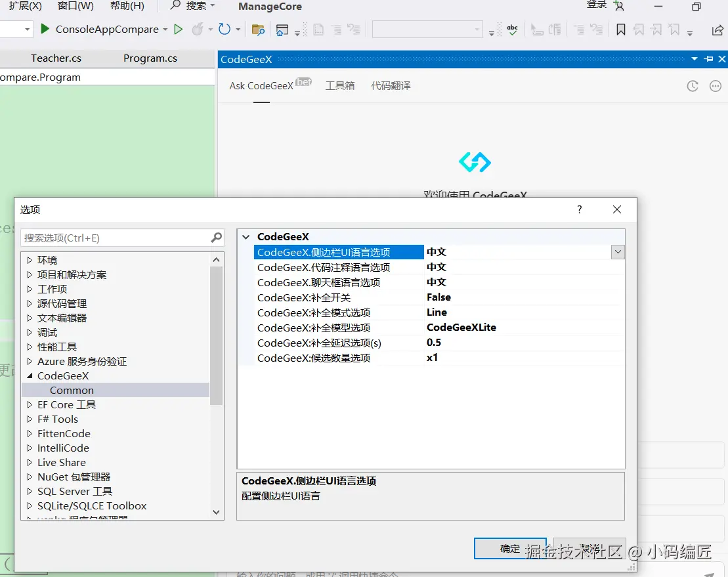Select the 代码注释语言选项 property row
728x577 pixels.
[x=324, y=267]
